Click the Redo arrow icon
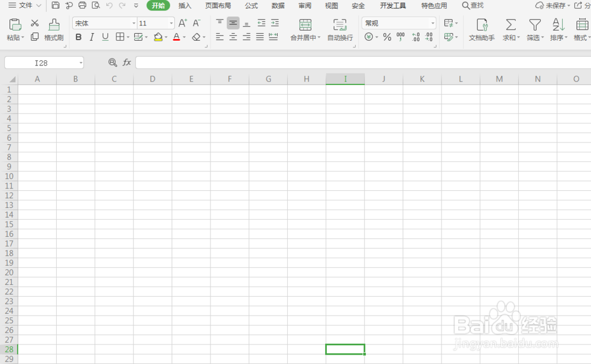This screenshot has height=364, width=591. (122, 5)
